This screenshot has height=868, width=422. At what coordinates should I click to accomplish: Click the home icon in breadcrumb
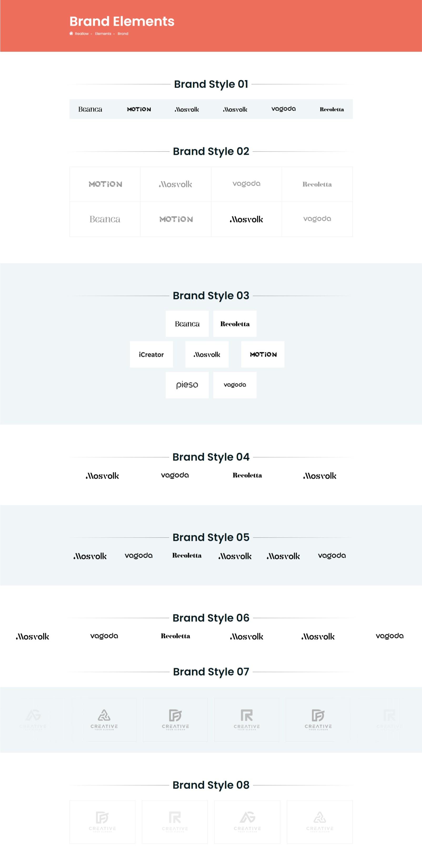click(71, 33)
